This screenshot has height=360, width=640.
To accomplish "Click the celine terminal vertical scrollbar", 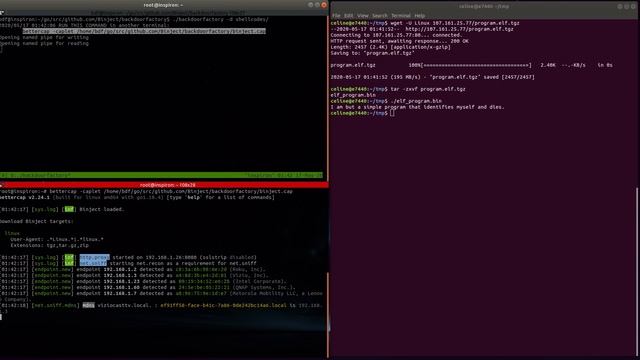I will (x=638, y=271).
